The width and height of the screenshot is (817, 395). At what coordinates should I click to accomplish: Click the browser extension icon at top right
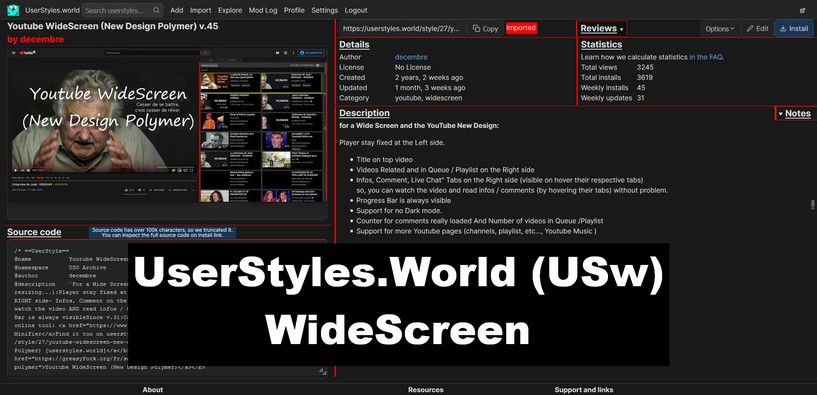click(802, 10)
